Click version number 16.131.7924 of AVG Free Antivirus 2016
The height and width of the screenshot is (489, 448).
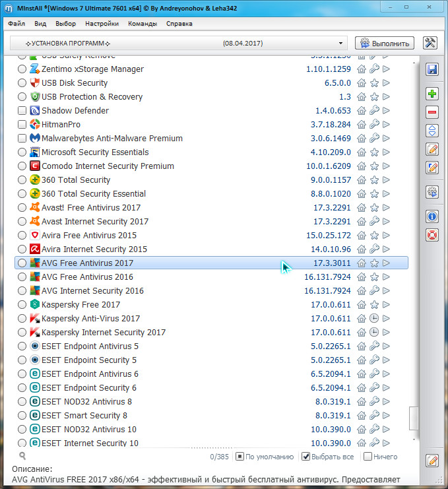point(327,277)
